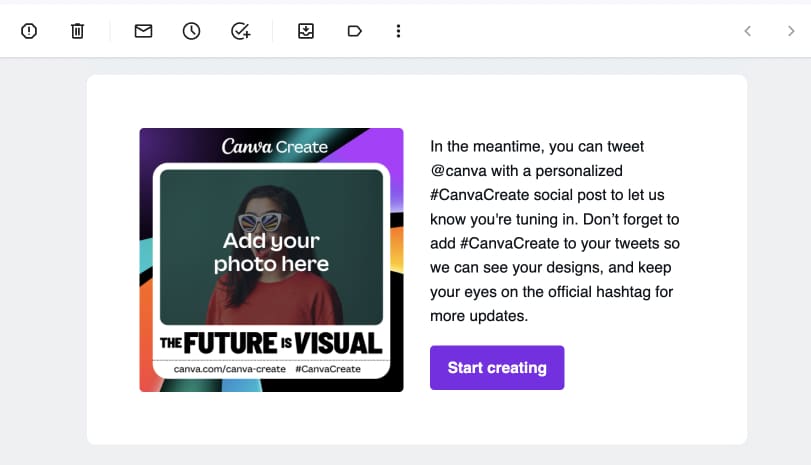Click the canva.com/canva-create URL text
Screen dimensions: 811x465
tap(230, 369)
